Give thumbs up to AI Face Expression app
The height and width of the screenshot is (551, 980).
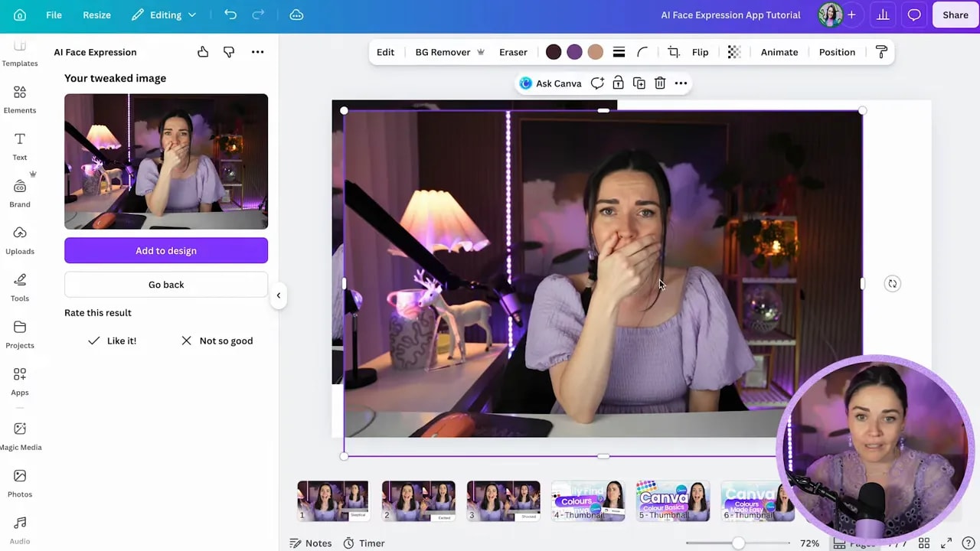tap(203, 52)
